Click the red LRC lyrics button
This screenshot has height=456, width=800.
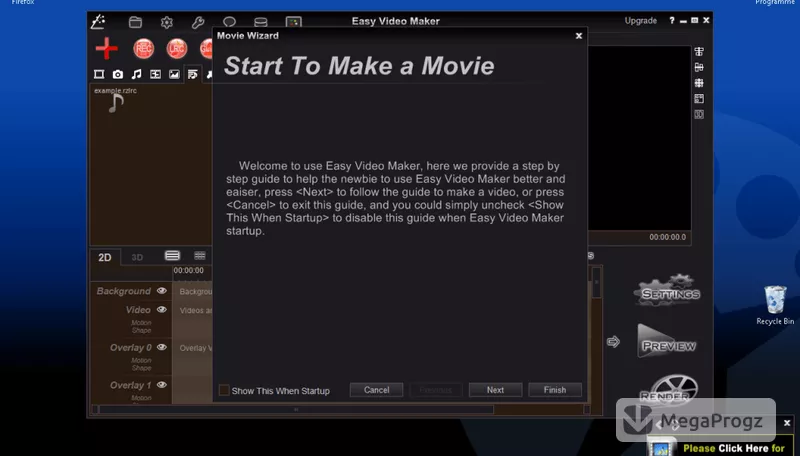(177, 49)
